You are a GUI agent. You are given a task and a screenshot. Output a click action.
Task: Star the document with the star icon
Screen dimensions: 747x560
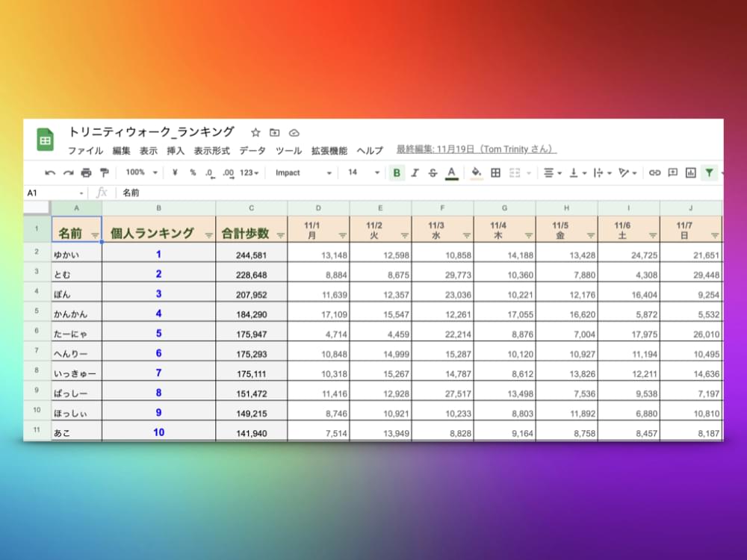(x=255, y=133)
